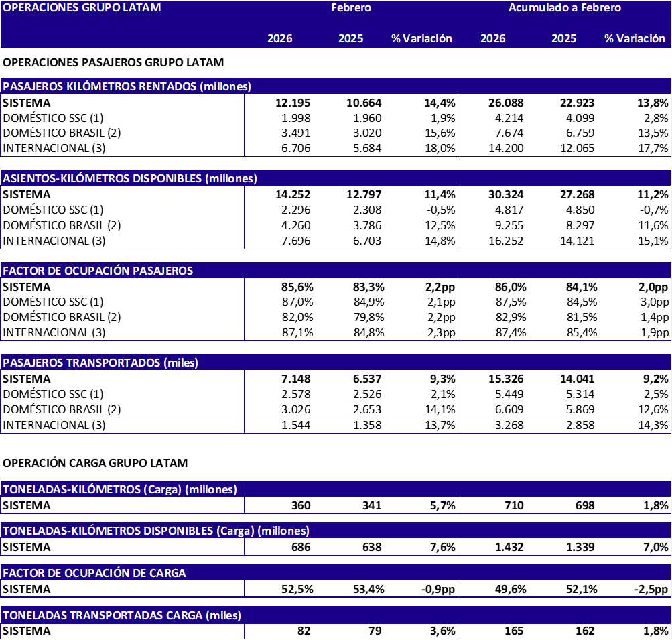Select the PASAJEROS KILÓMETROS RENTADOS section header
Image resolution: width=672 pixels, height=640 pixels.
127,86
